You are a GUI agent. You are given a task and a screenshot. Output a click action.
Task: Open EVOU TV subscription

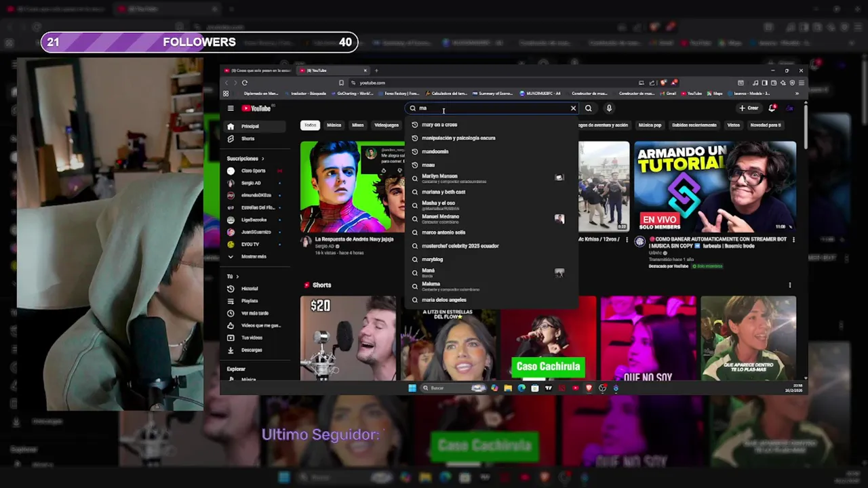coord(254,244)
